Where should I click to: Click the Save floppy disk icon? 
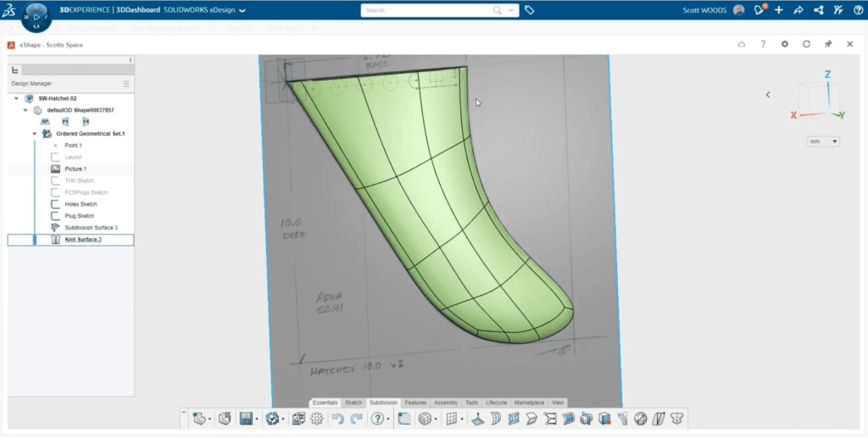pos(247,419)
